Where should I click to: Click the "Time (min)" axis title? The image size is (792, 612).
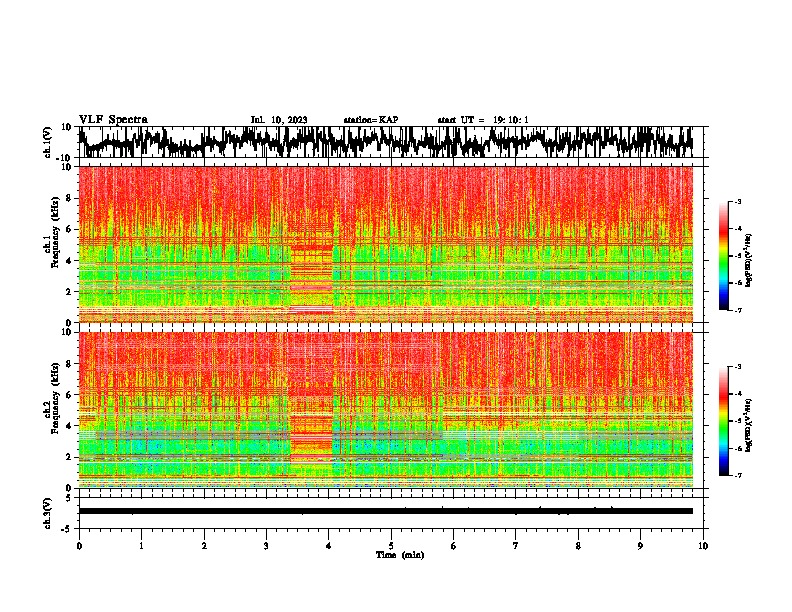click(400, 555)
